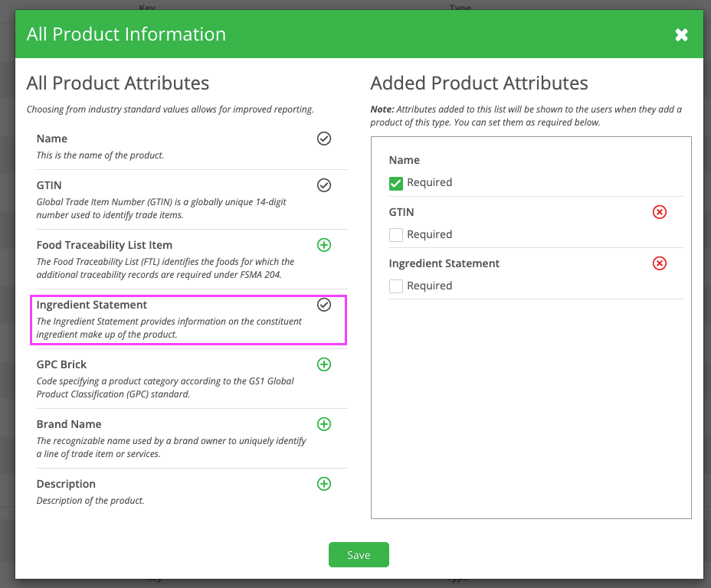
Task: Click the checkmark icon beside Name attribute
Action: (x=324, y=139)
